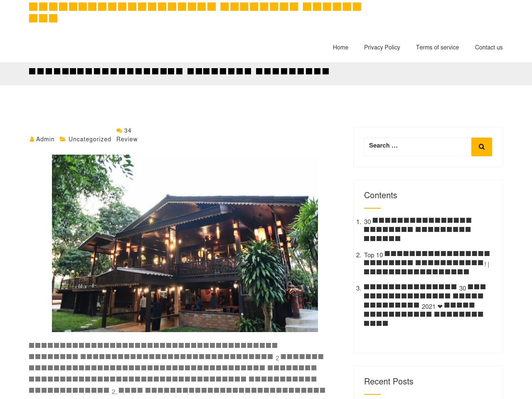The height and width of the screenshot is (399, 532).
Task: Focus the Search input field
Action: pyautogui.click(x=418, y=147)
